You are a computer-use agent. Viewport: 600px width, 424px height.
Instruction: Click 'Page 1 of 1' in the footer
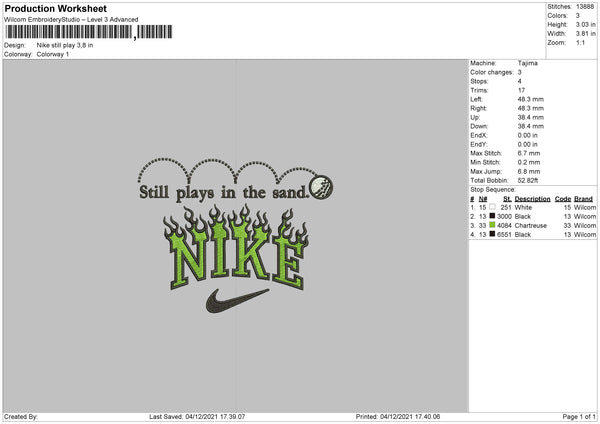[x=579, y=417]
